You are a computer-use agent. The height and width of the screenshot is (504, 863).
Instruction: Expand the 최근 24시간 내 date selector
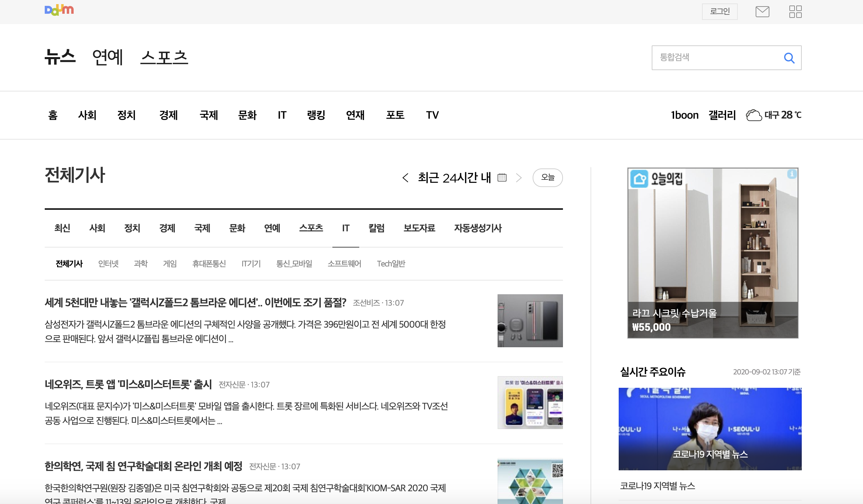click(x=454, y=178)
